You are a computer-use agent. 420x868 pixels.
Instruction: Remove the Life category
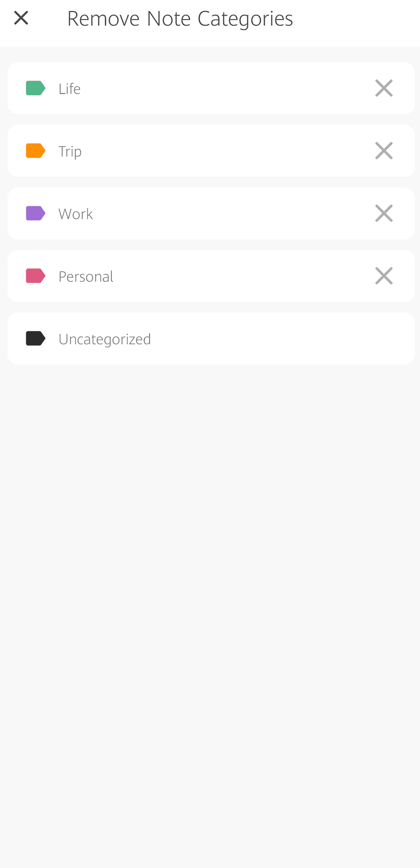click(384, 88)
